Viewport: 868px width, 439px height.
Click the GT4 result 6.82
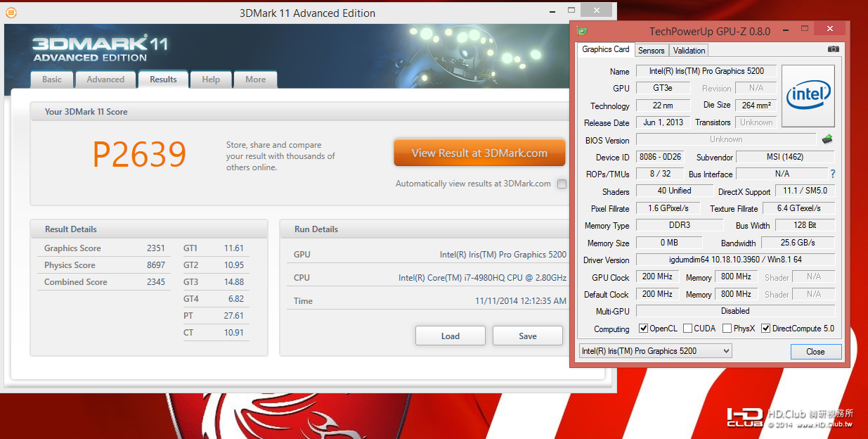click(x=236, y=299)
